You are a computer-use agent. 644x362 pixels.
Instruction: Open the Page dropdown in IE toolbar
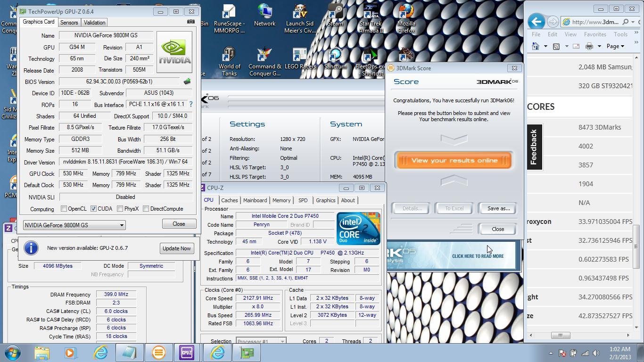pyautogui.click(x=615, y=46)
